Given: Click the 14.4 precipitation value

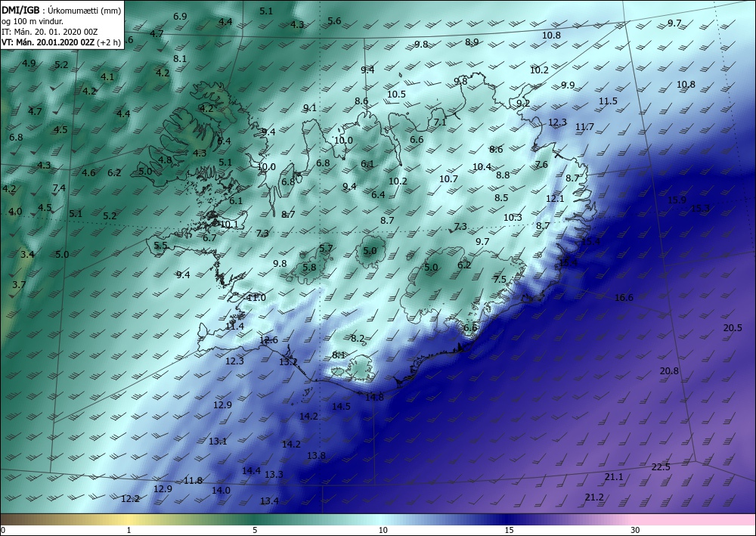Looking at the screenshot, I should (251, 470).
